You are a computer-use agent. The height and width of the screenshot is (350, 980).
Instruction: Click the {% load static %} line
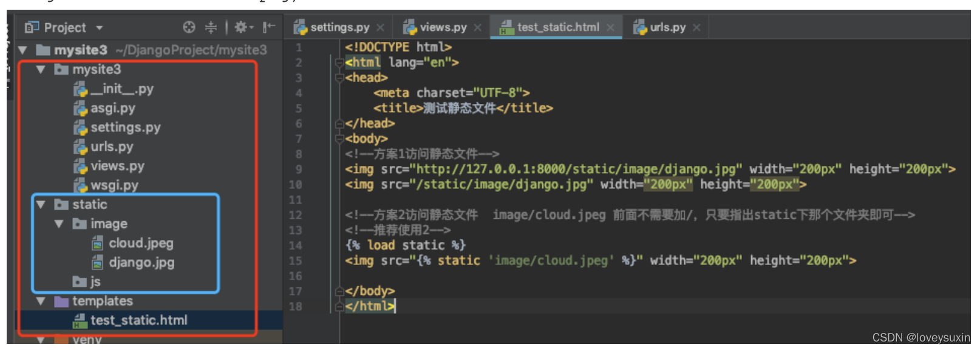click(406, 245)
